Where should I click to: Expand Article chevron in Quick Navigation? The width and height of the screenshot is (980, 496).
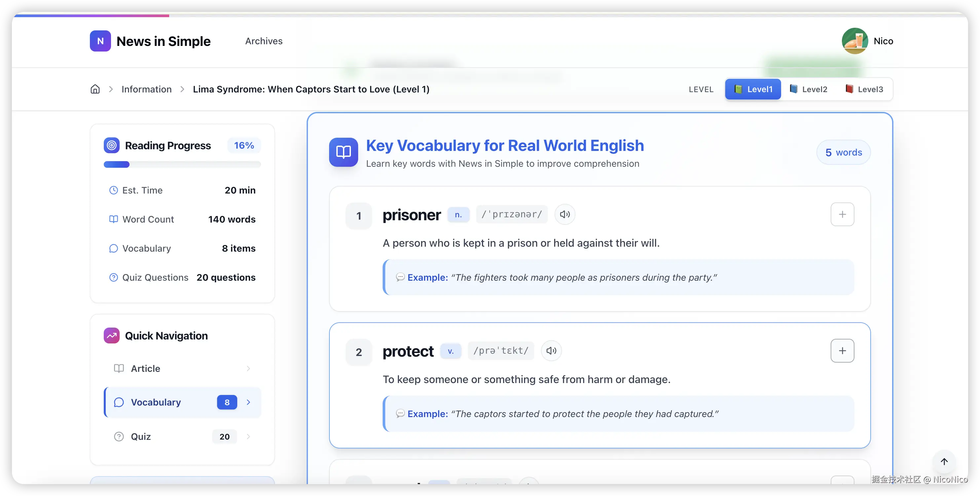point(248,368)
